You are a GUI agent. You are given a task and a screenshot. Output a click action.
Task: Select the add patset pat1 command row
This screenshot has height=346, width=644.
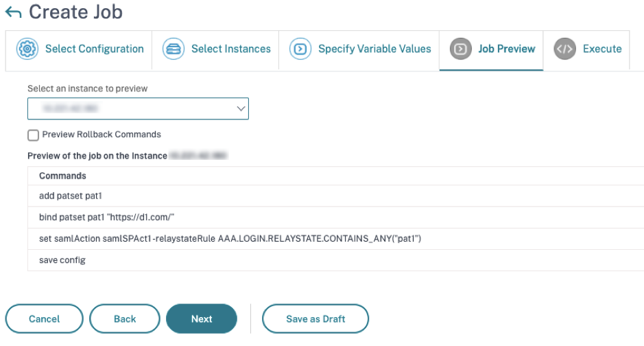point(335,196)
